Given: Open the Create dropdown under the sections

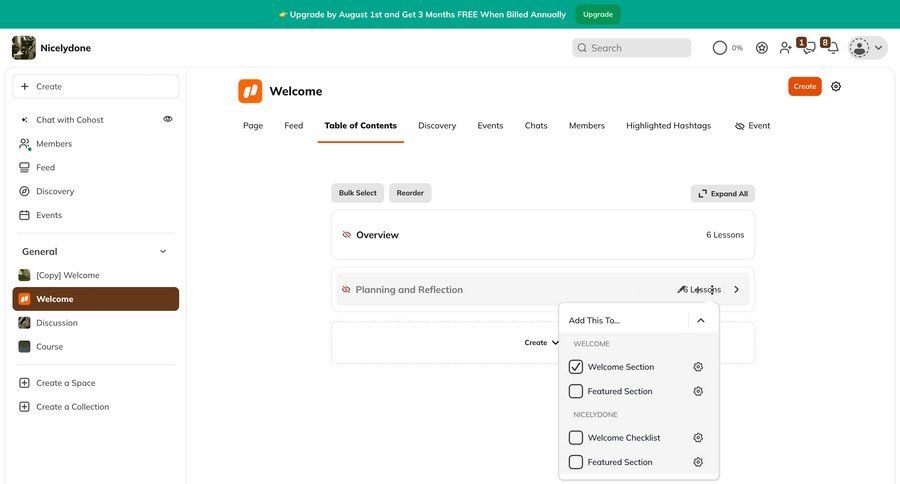Looking at the screenshot, I should [541, 342].
